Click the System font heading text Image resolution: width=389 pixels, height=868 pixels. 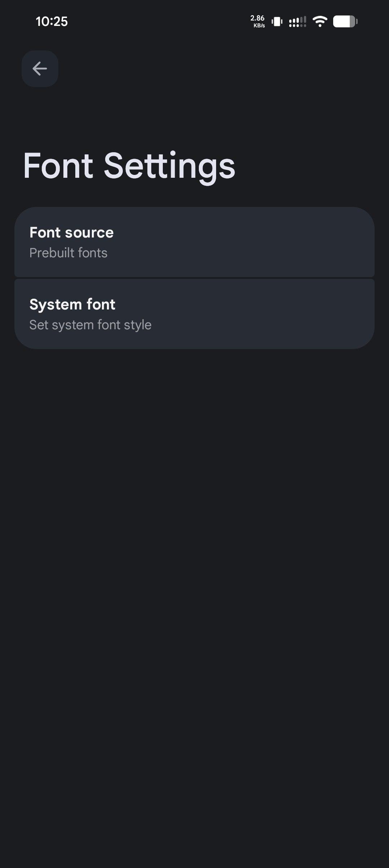(72, 304)
